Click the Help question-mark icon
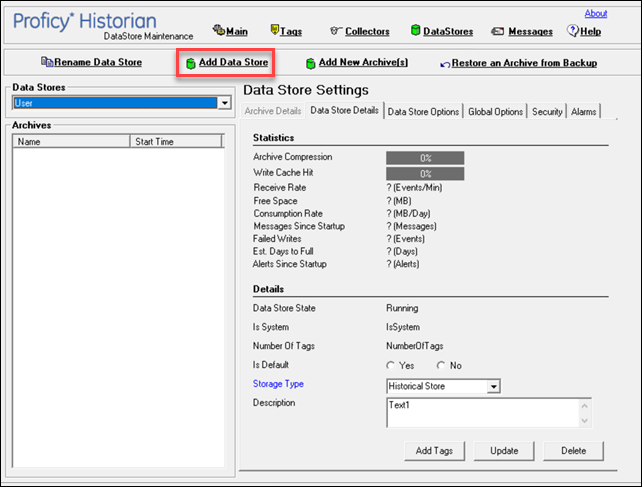The width and height of the screenshot is (642, 487). pyautogui.click(x=573, y=30)
